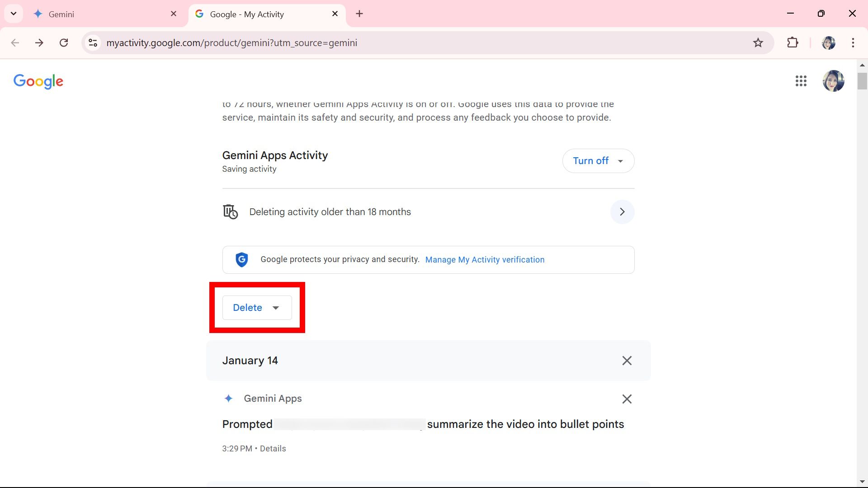Click the Delete button for activity
868x488 pixels.
click(257, 307)
